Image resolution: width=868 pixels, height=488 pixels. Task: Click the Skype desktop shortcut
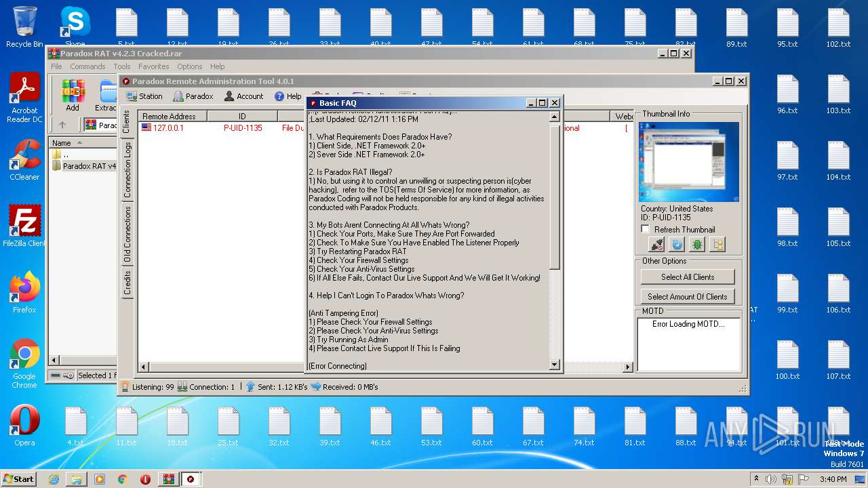point(75,27)
